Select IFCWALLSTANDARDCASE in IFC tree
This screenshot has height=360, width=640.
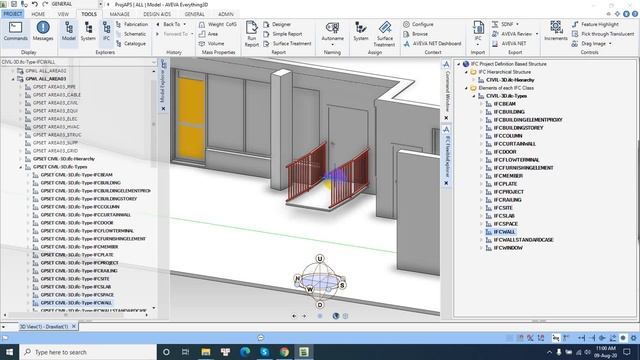point(523,240)
